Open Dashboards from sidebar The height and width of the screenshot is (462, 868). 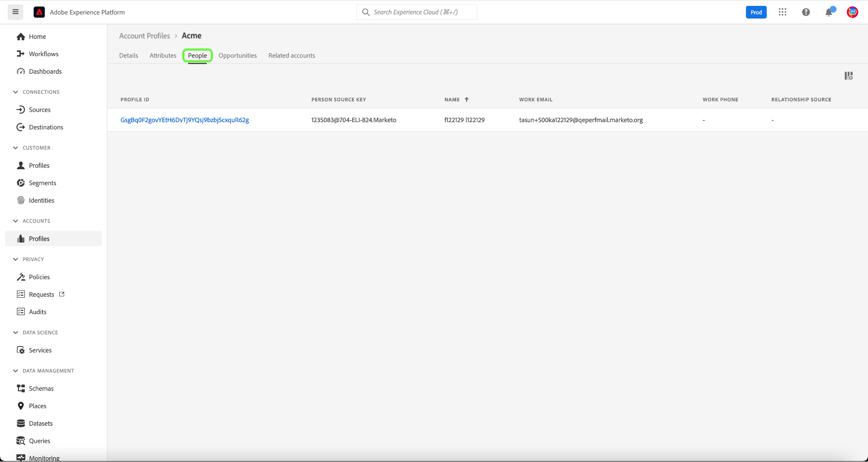pos(45,71)
